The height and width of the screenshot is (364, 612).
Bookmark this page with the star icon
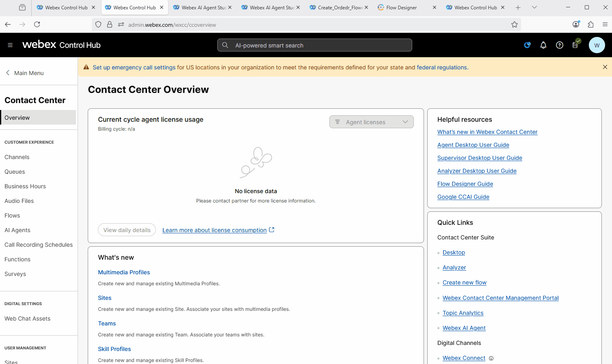click(x=514, y=24)
